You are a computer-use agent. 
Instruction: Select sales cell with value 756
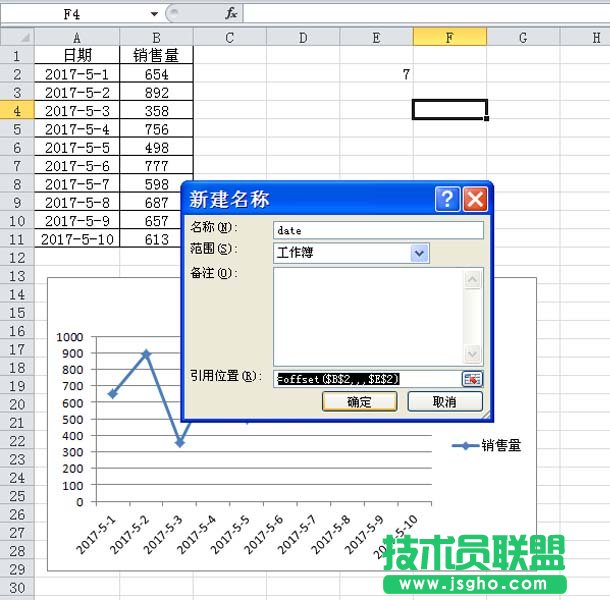(x=156, y=129)
